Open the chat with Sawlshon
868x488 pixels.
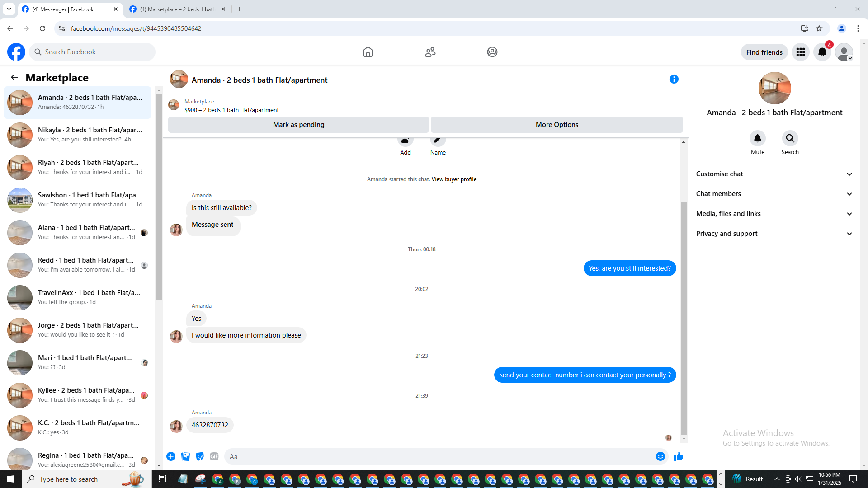point(77,200)
